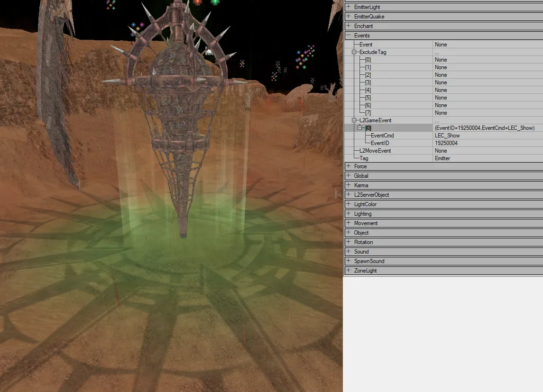Viewport: 543px width, 392px height.
Task: Expand the EmitterLight category
Action: point(349,7)
